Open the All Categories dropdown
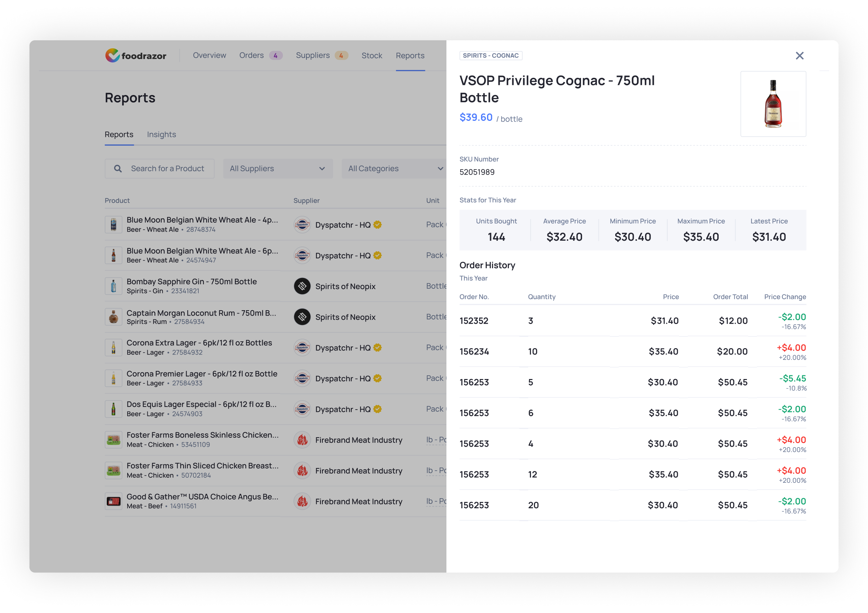 click(394, 169)
